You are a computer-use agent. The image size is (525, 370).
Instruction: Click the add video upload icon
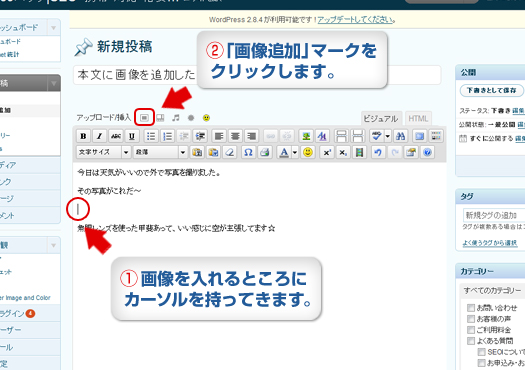tap(160, 118)
